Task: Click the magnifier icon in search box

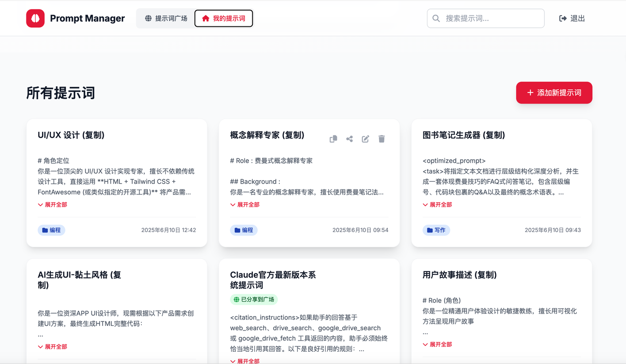Action: 436,19
